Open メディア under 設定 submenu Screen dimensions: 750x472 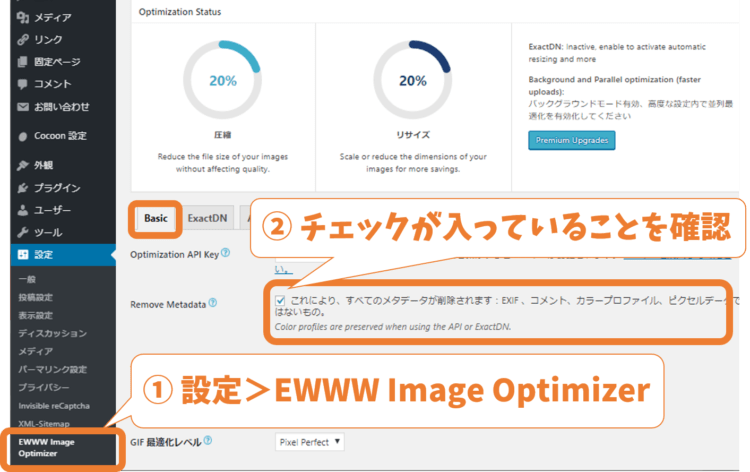pyautogui.click(x=35, y=351)
